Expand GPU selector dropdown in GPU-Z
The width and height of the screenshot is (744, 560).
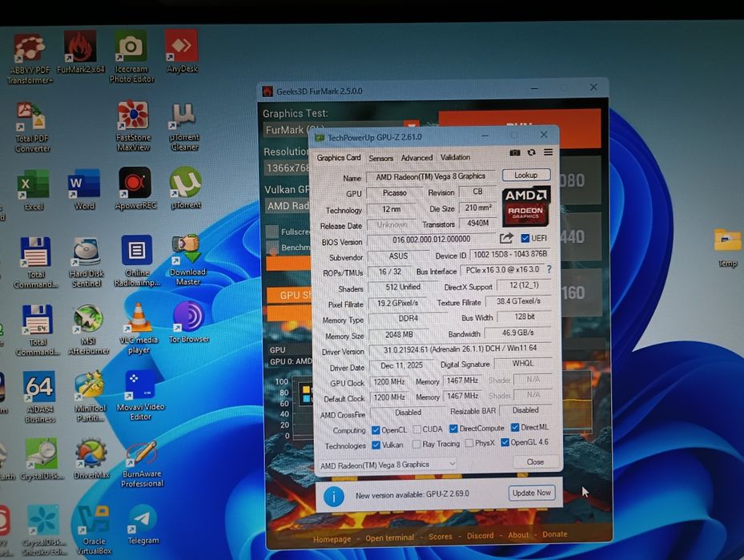pos(452,463)
